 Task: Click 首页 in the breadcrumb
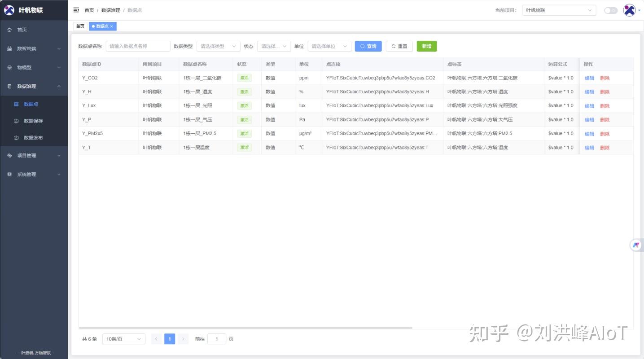89,10
